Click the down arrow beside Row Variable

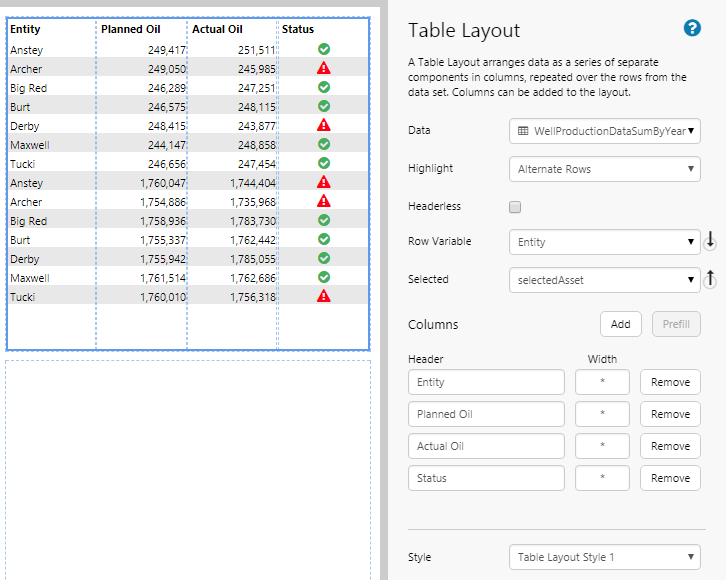pos(710,241)
